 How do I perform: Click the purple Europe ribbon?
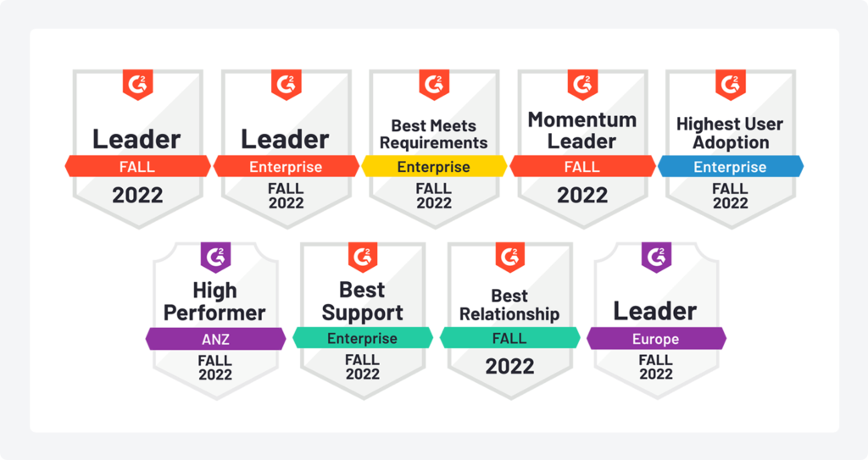pos(657,339)
